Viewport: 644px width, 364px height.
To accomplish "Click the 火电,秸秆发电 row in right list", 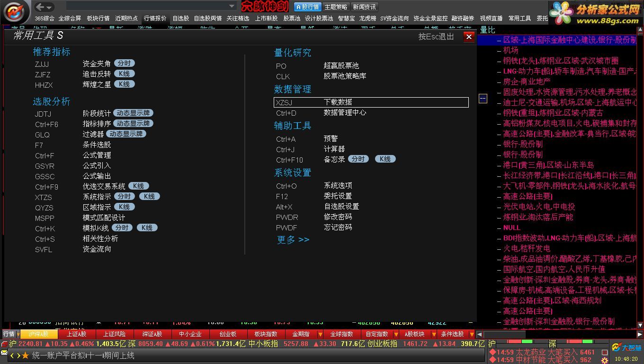I will pyautogui.click(x=527, y=248).
